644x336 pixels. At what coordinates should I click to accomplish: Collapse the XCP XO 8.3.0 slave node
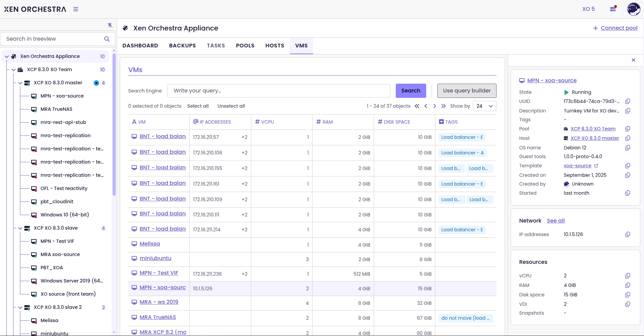coord(20,228)
